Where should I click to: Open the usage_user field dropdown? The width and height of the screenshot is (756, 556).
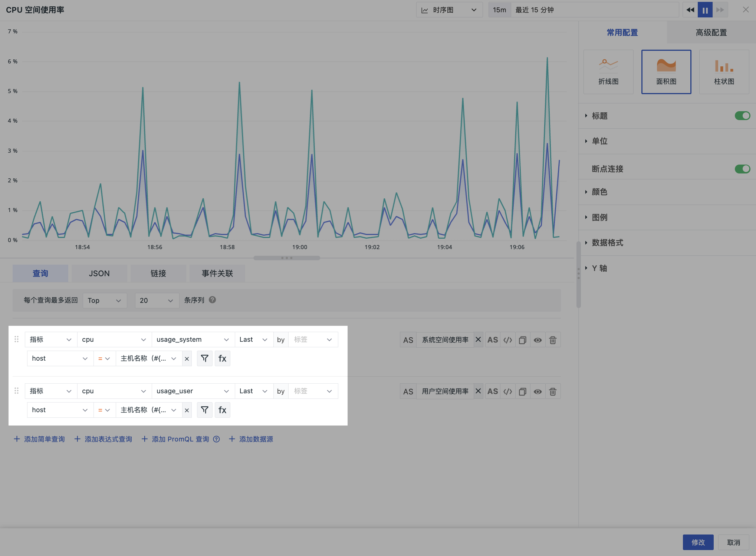coord(193,391)
